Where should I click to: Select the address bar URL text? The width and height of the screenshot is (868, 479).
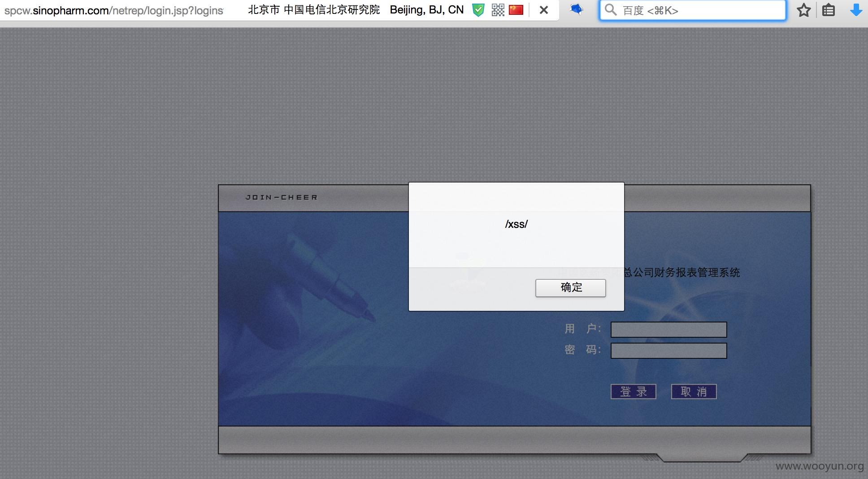click(x=114, y=10)
